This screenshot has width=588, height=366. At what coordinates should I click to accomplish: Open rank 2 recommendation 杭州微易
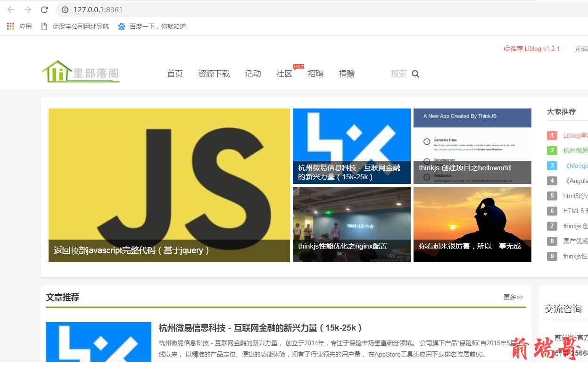[x=575, y=151]
